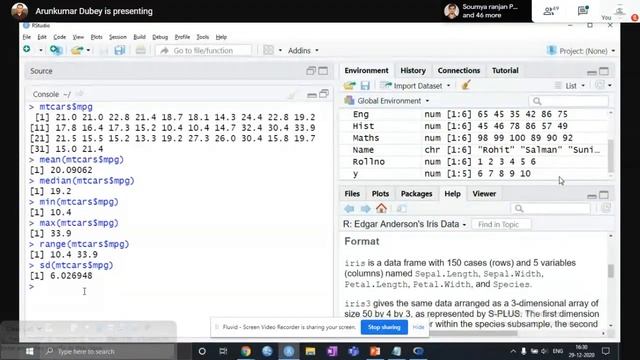The width and height of the screenshot is (640, 360).
Task: Open the Project: (None) menu
Action: [581, 51]
